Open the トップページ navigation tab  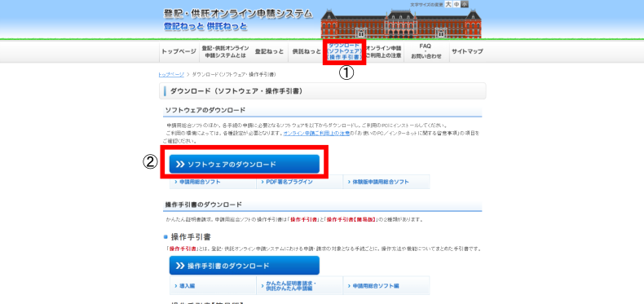tap(179, 52)
